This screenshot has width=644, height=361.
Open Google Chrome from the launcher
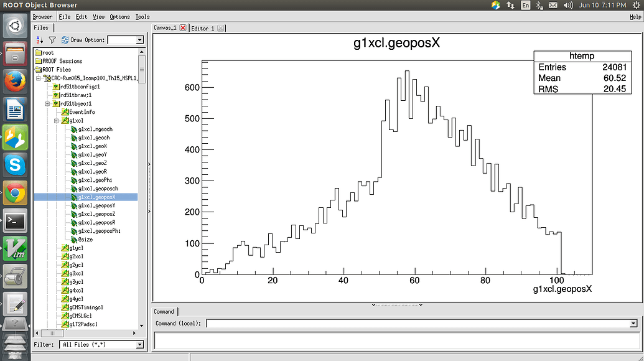coord(15,193)
